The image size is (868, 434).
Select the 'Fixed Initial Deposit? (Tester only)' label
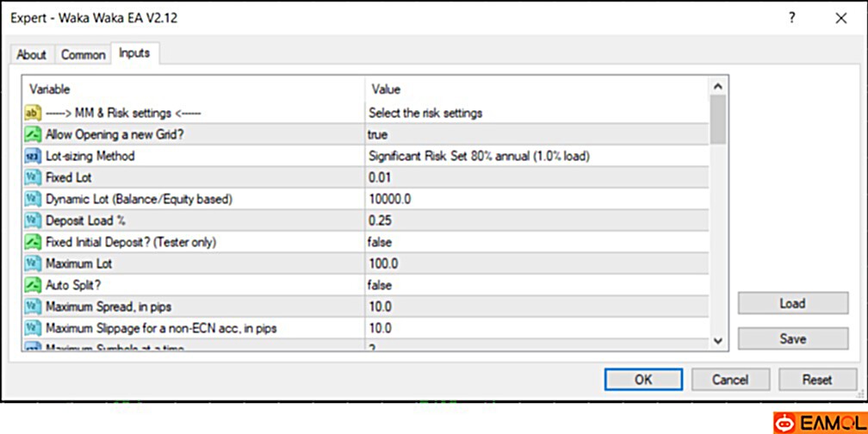coord(131,243)
